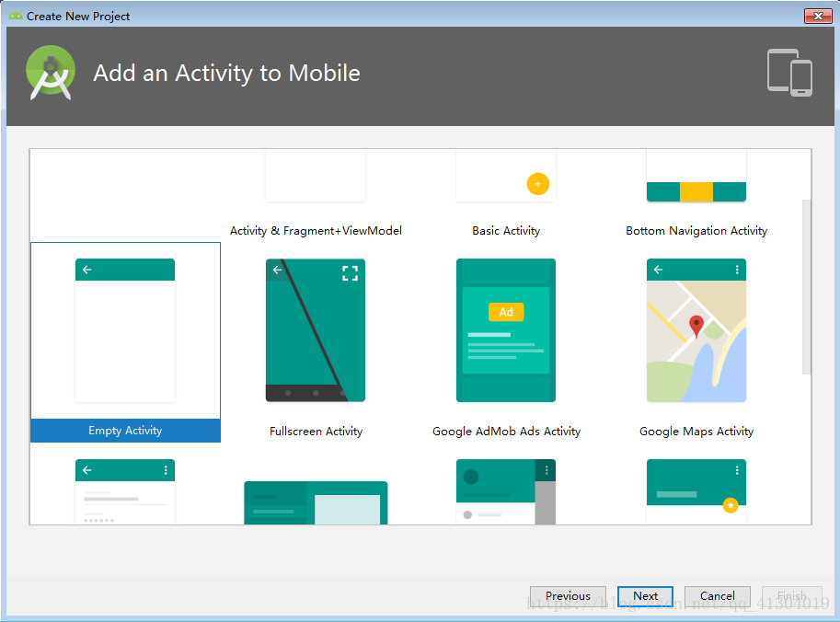Image resolution: width=840 pixels, height=622 pixels.
Task: Cancel the new project wizard
Action: click(718, 595)
